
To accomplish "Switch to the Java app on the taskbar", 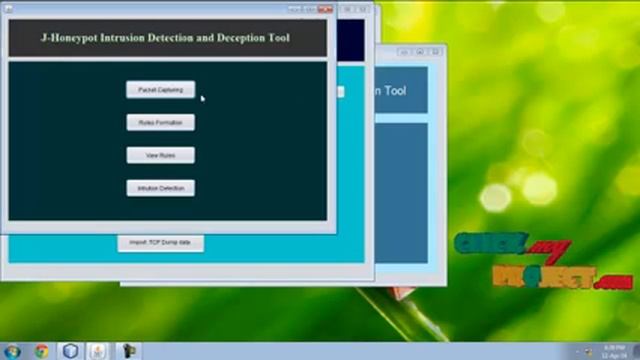I will pos(98,351).
